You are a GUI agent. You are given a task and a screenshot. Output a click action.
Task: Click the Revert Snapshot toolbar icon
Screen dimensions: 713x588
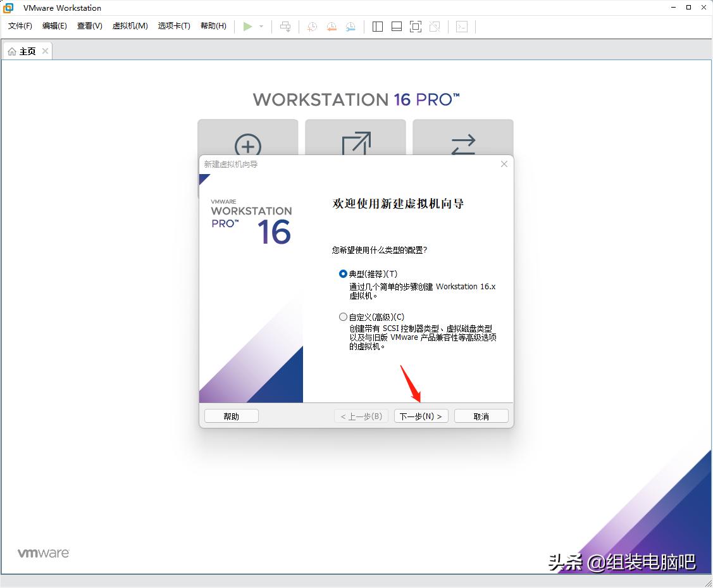point(331,26)
